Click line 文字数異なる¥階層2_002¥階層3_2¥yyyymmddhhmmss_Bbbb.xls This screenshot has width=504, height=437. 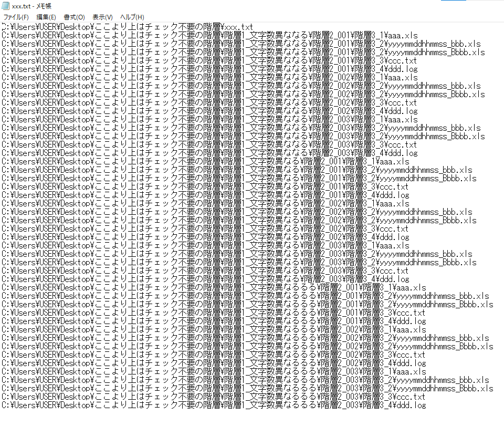coord(239,220)
